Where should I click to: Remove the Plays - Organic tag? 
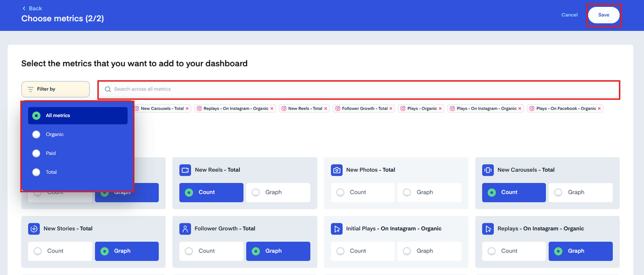(440, 109)
